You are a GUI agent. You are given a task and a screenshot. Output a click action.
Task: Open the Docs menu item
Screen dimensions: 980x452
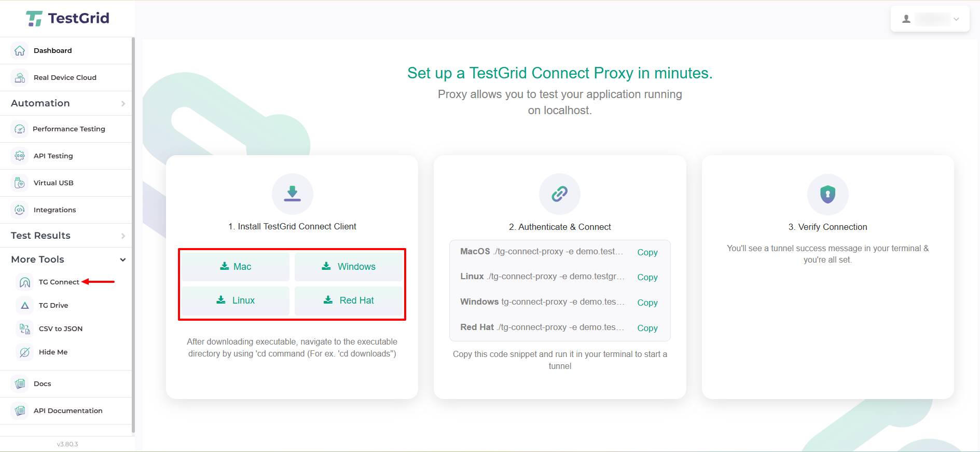(42, 384)
